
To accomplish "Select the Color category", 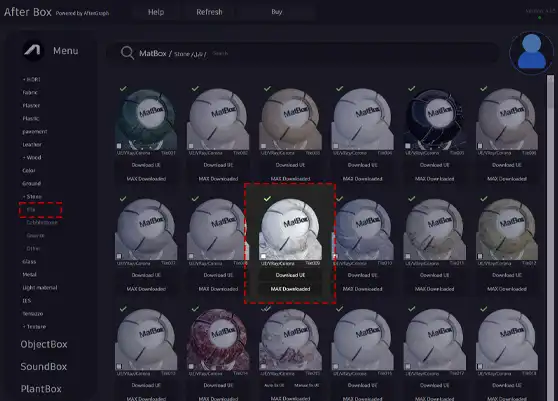I will (x=29, y=170).
